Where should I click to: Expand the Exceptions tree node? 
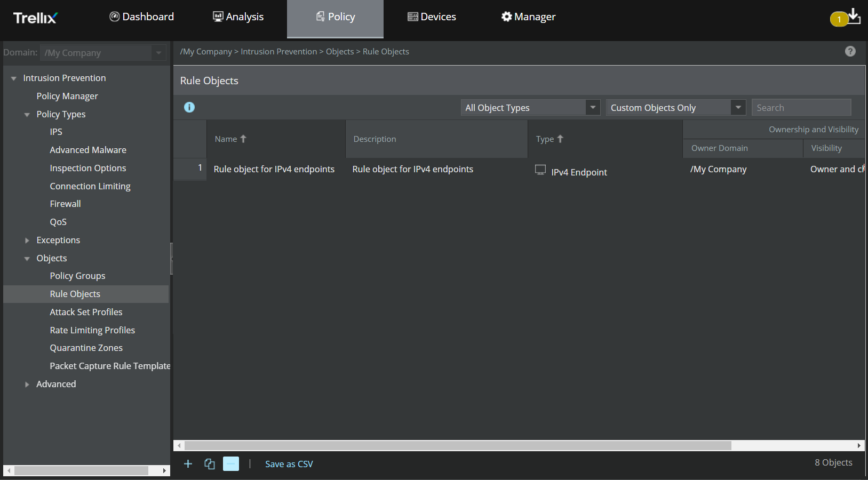click(x=27, y=241)
